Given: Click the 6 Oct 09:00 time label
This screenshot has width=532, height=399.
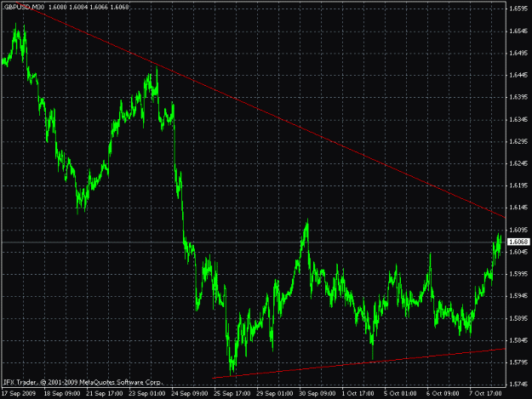Looking at the screenshot, I should click(x=443, y=394).
